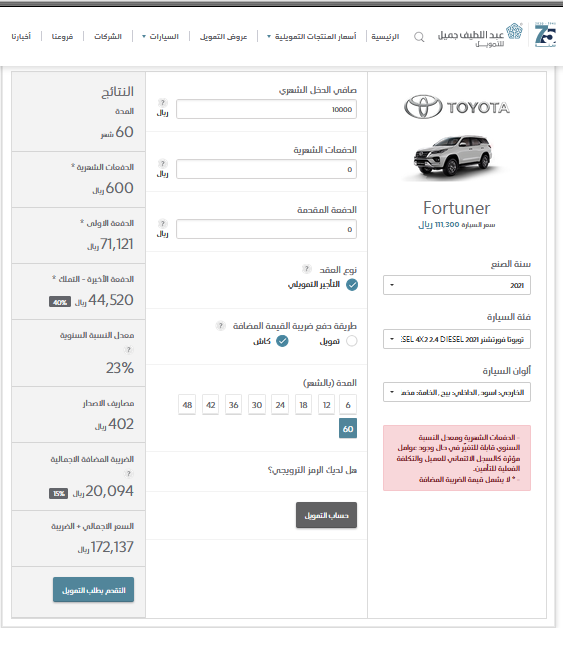Open the news menu item
The height and width of the screenshot is (645, 563).
coord(21,37)
